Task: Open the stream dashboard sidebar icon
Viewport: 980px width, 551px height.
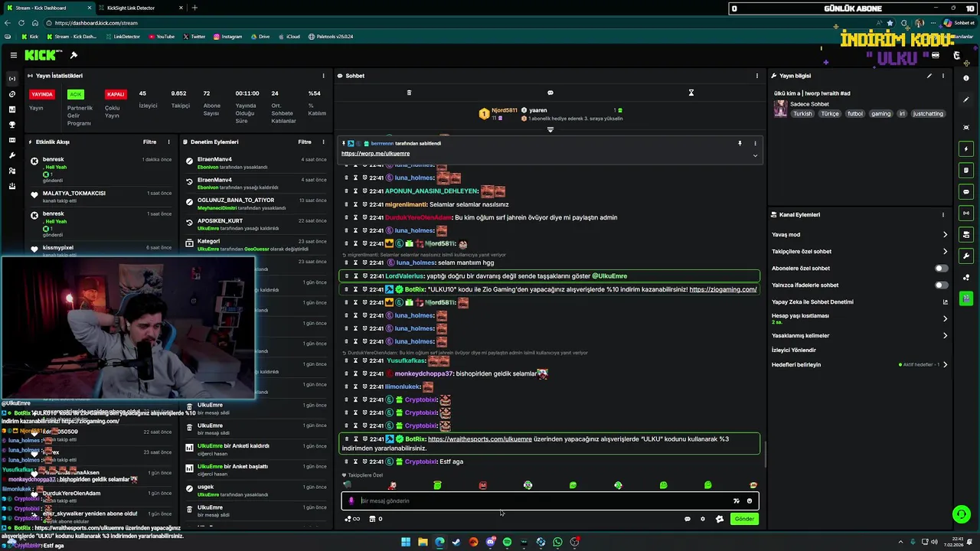Action: click(x=12, y=79)
